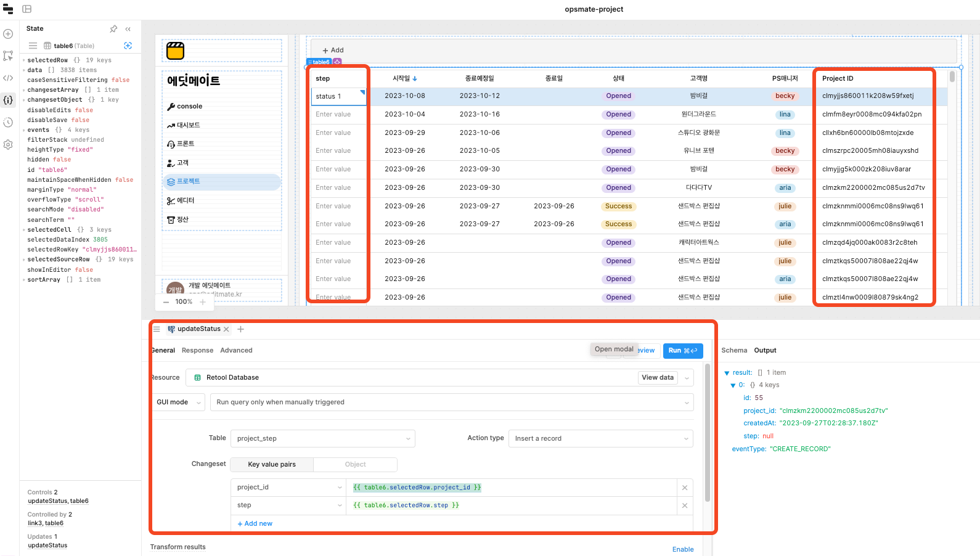Zoom out with minus button
The height and width of the screenshot is (556, 980).
(x=166, y=302)
